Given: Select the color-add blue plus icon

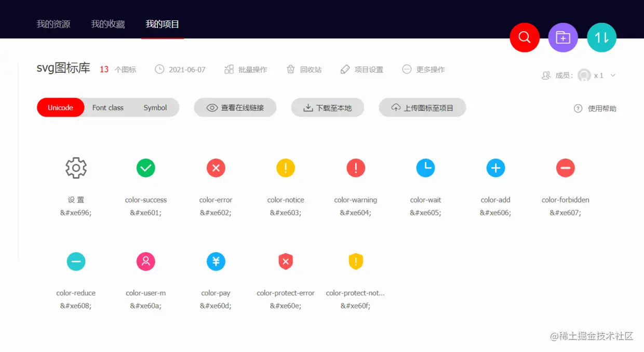Looking at the screenshot, I should coord(495,168).
